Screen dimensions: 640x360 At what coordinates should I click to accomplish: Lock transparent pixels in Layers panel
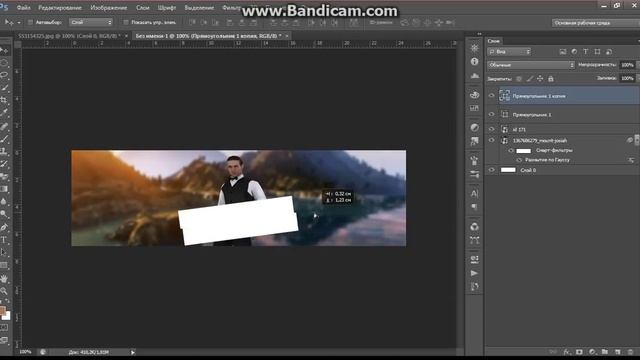[x=519, y=78]
